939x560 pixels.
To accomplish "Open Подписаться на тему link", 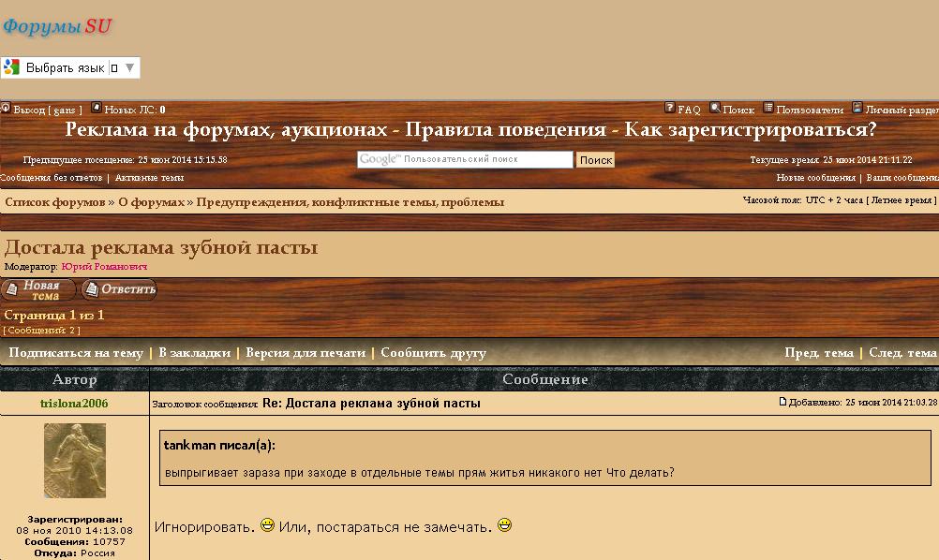I will tap(76, 353).
